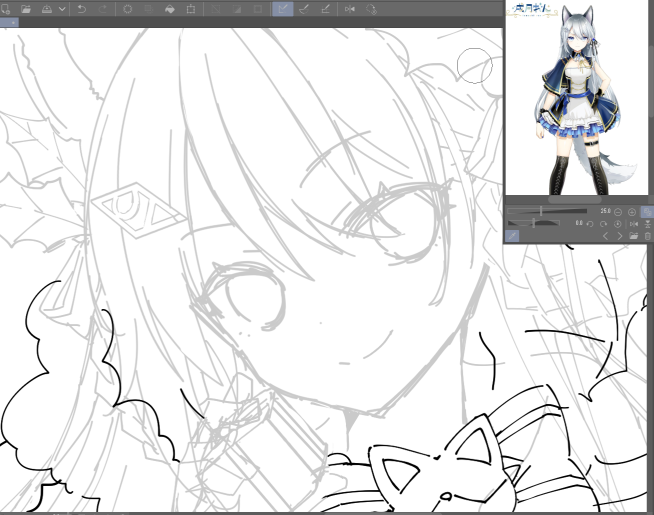Fill with the paint bucket command icon
Image resolution: width=654 pixels, height=515 pixels.
point(170,9)
